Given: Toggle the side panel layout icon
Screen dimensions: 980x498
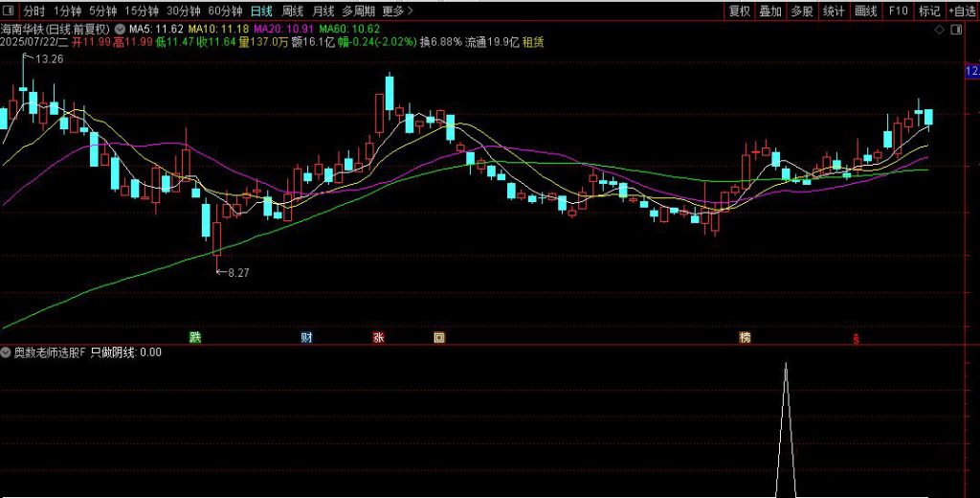Looking at the screenshot, I should click(x=955, y=31).
